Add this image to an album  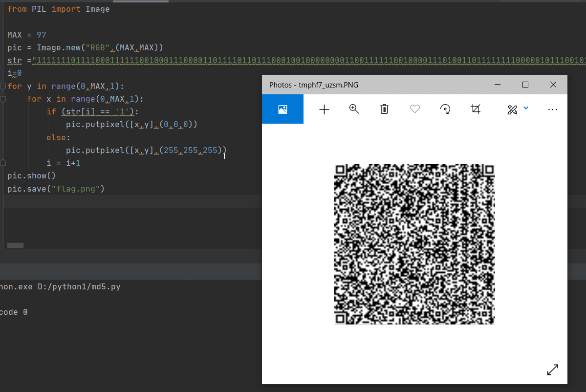tap(324, 109)
